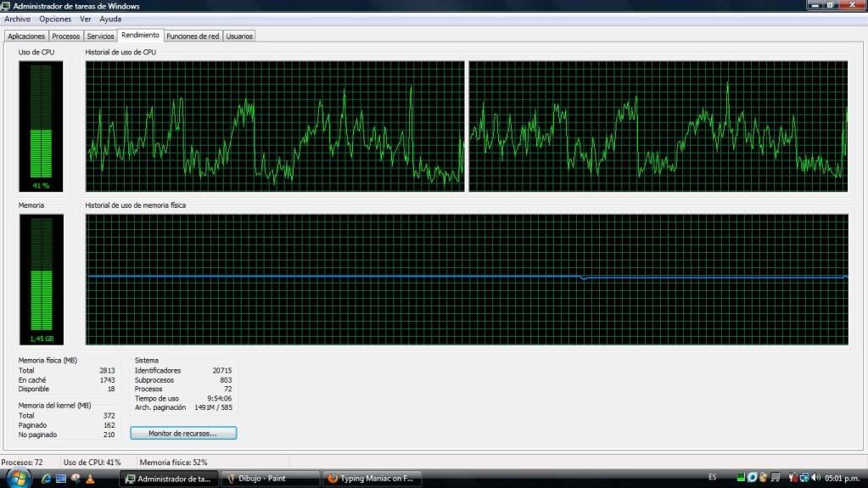Open the Archivo menu
This screenshot has height=488, width=868.
tap(17, 19)
